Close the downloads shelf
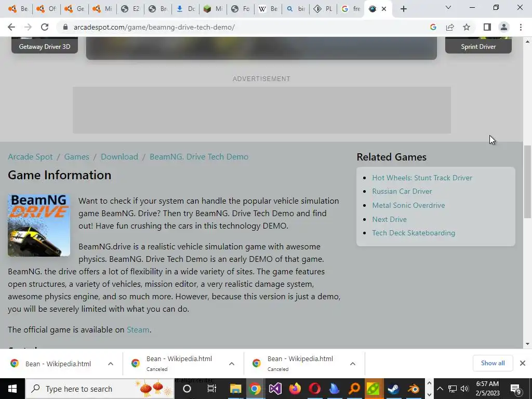The image size is (532, 399). click(523, 363)
